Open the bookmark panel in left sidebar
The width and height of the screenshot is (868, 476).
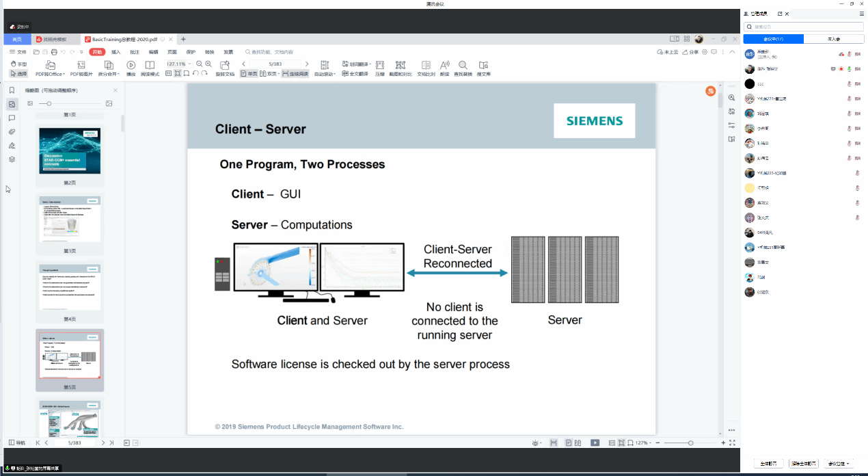[12, 90]
